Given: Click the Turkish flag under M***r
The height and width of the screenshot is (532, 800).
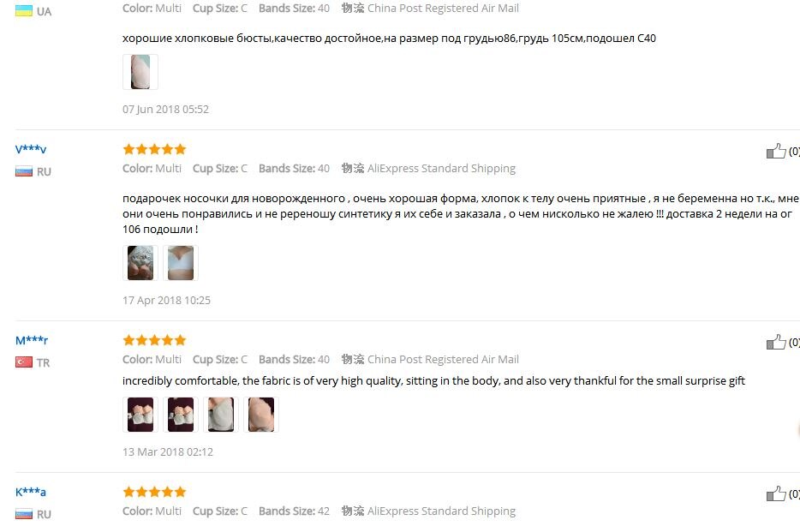Looking at the screenshot, I should point(24,362).
